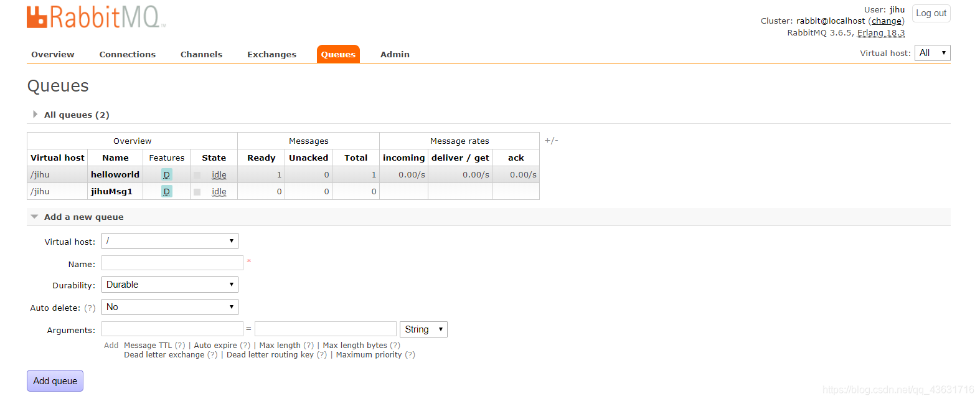Add the Message TTL argument

pyautogui.click(x=148, y=346)
